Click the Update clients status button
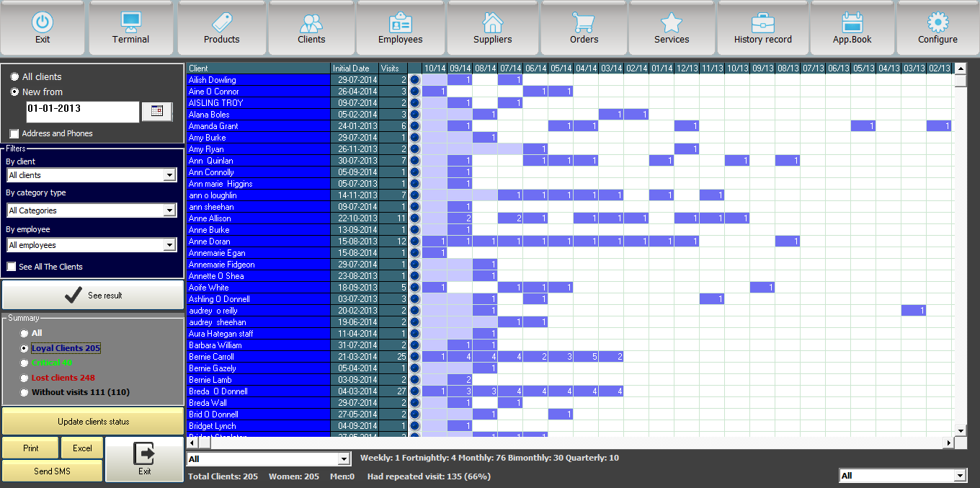Viewport: 980px width, 488px height. tap(93, 422)
